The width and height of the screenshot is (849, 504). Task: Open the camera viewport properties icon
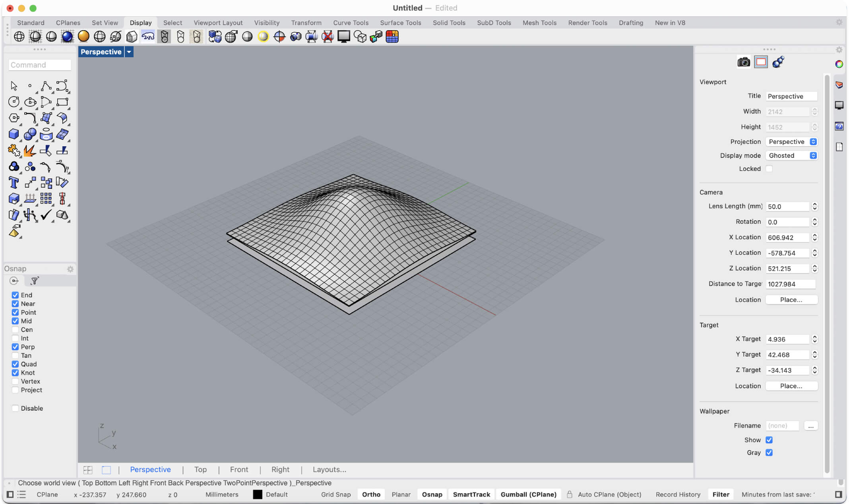(x=743, y=62)
